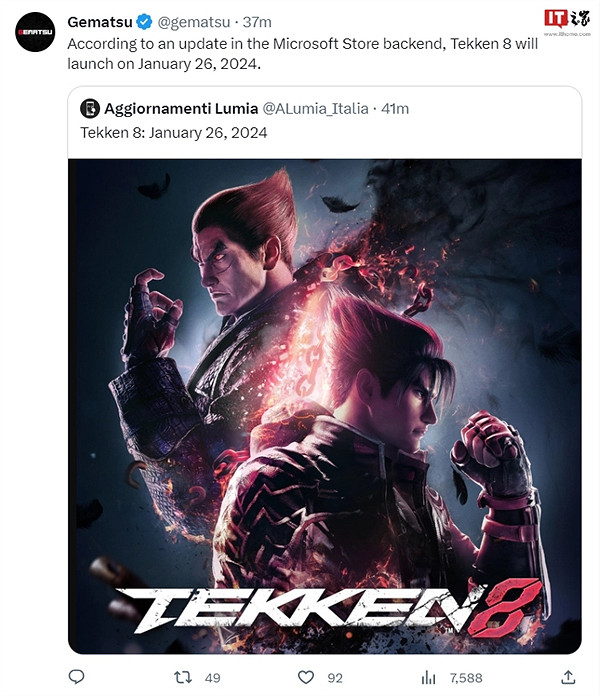Open the views bar chart icon
The image size is (600, 696).
428,677
